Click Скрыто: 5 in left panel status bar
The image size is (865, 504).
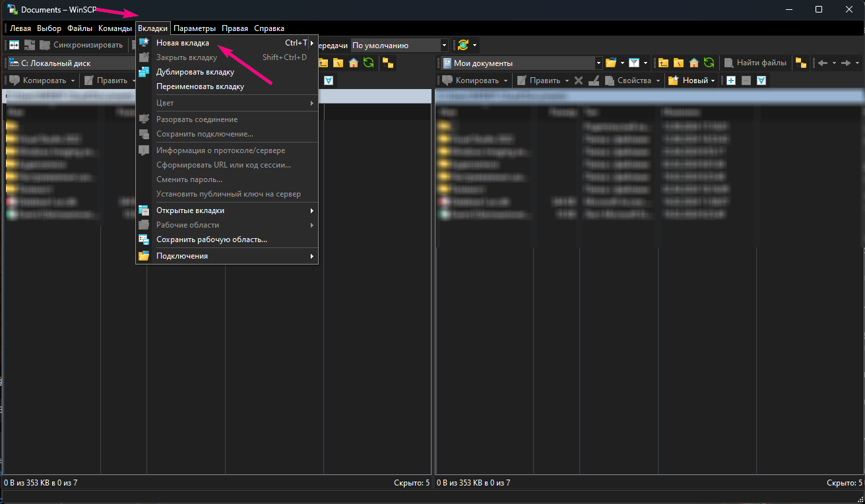point(412,483)
